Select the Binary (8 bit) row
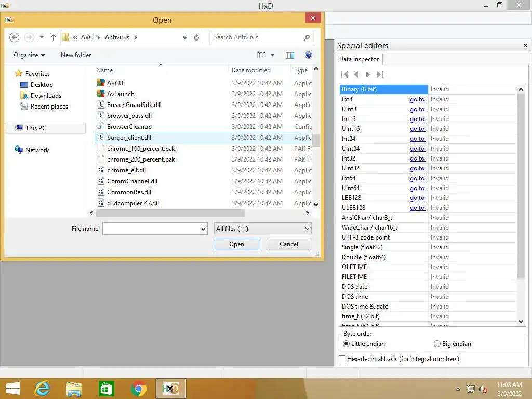 pos(384,89)
